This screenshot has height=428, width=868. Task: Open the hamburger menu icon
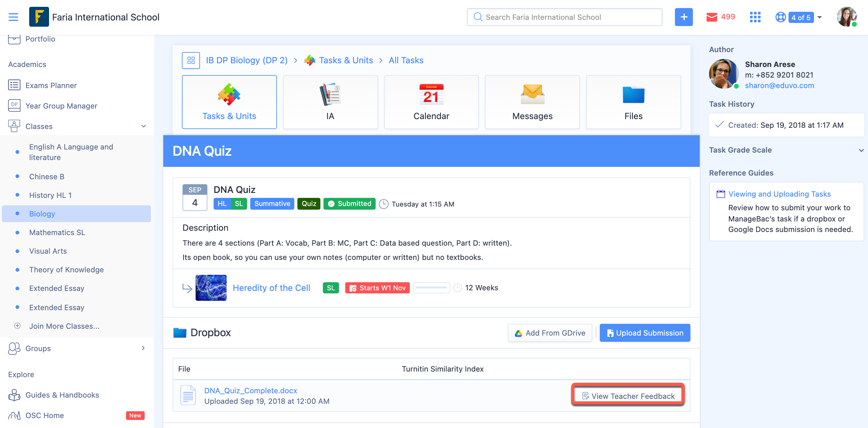13,17
